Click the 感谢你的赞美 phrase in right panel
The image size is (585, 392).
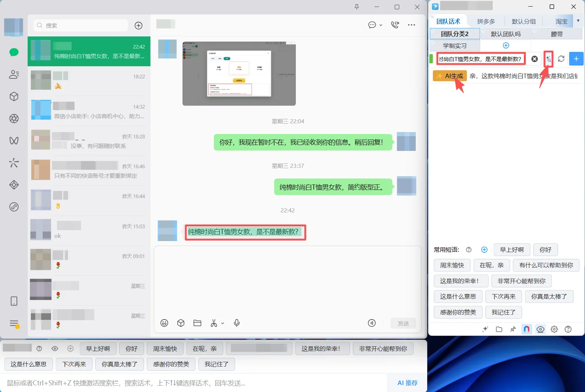(458, 312)
